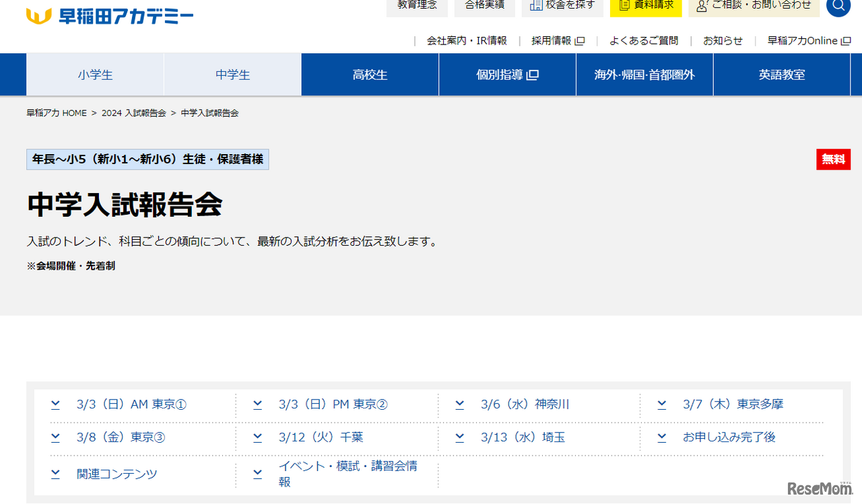
Task: Open 合格実績 button
Action: coord(484,7)
